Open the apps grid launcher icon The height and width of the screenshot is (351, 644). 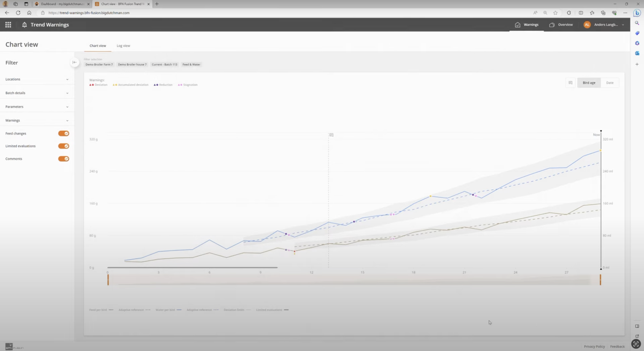8,25
